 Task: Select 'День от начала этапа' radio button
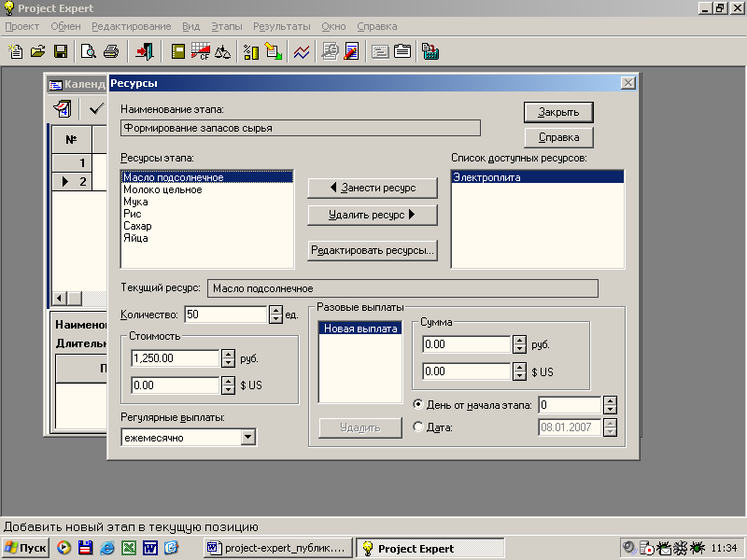[x=417, y=404]
